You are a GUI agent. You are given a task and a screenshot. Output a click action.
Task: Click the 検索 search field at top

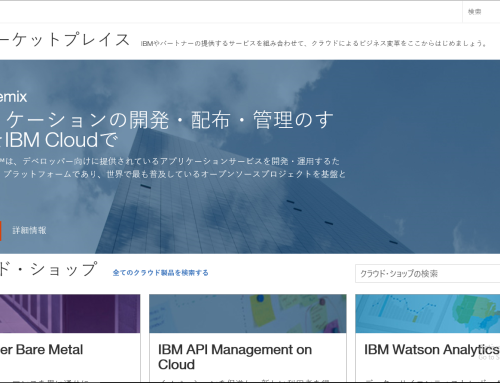[481, 12]
